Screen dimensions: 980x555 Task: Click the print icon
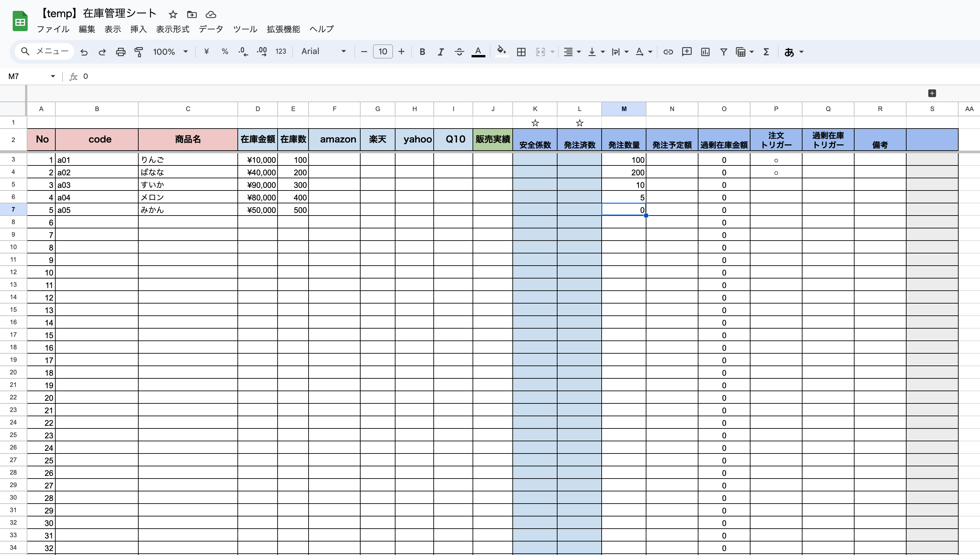[x=120, y=52]
